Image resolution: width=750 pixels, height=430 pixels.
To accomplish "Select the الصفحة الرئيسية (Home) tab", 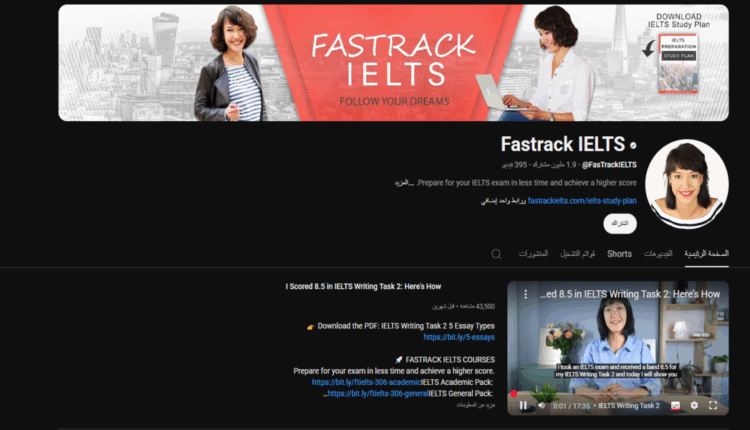I will coord(706,254).
